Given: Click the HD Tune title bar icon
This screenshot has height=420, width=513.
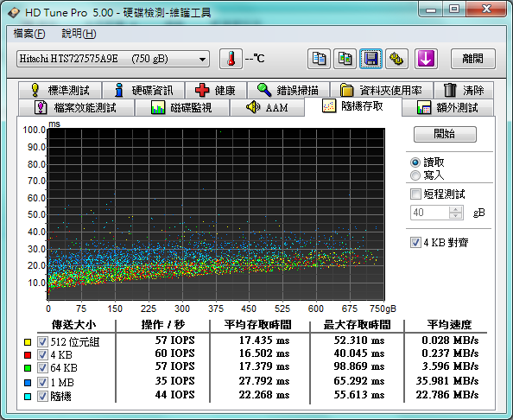Looking at the screenshot, I should point(14,12).
